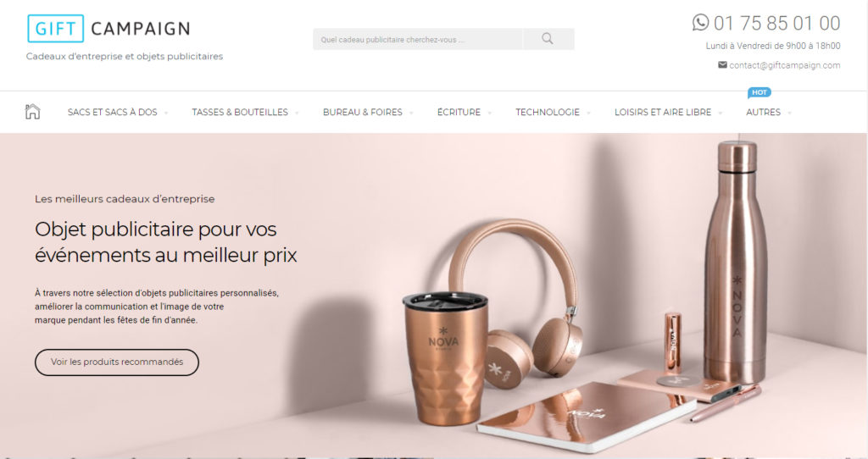Click the home icon in navigation bar
868x459 pixels.
point(33,111)
